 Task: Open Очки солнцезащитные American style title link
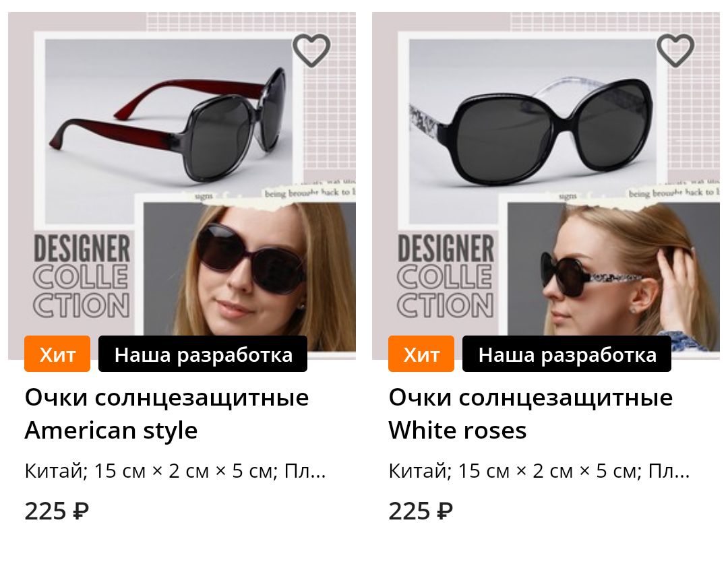(166, 414)
